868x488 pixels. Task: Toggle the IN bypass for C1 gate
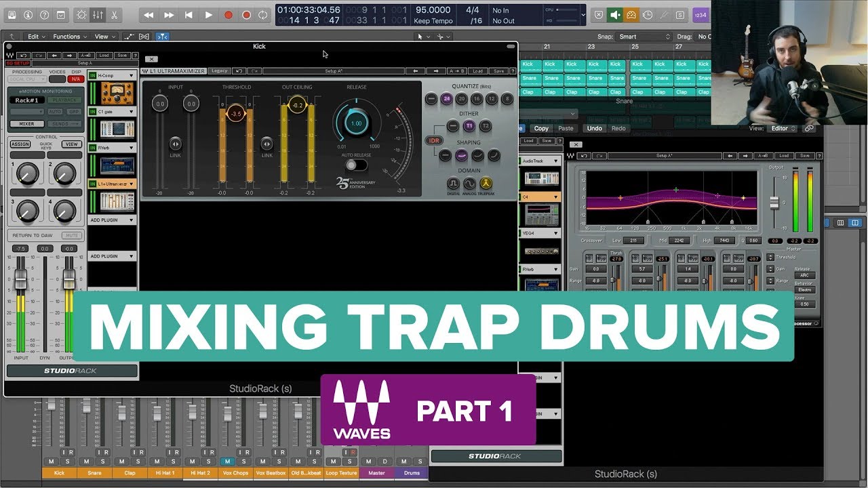pyautogui.click(x=92, y=111)
